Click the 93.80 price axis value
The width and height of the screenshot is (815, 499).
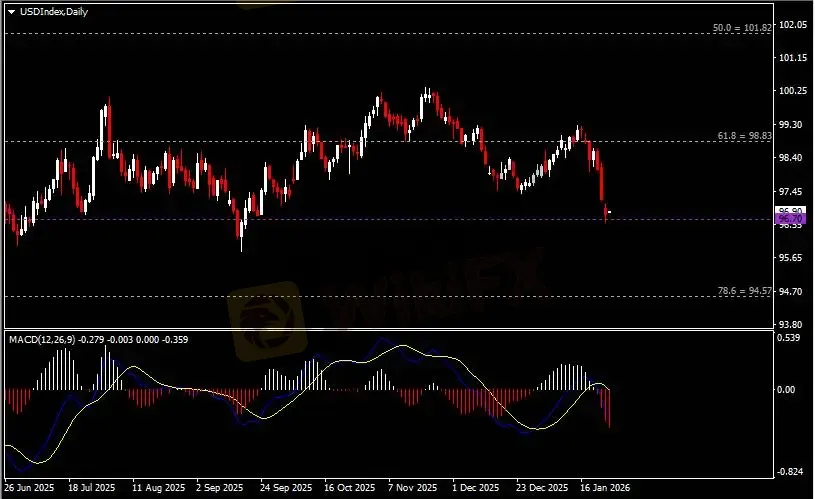tap(791, 324)
